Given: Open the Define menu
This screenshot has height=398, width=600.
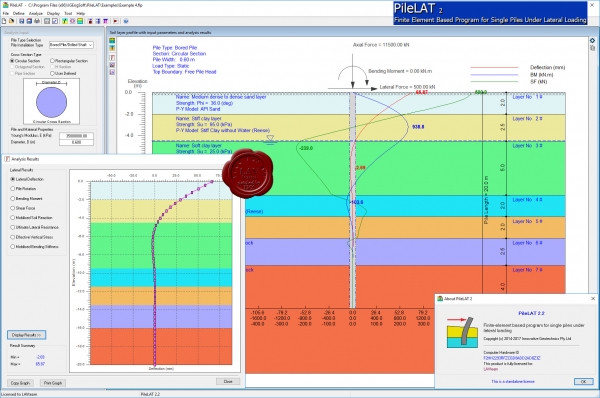Looking at the screenshot, I should [18, 13].
